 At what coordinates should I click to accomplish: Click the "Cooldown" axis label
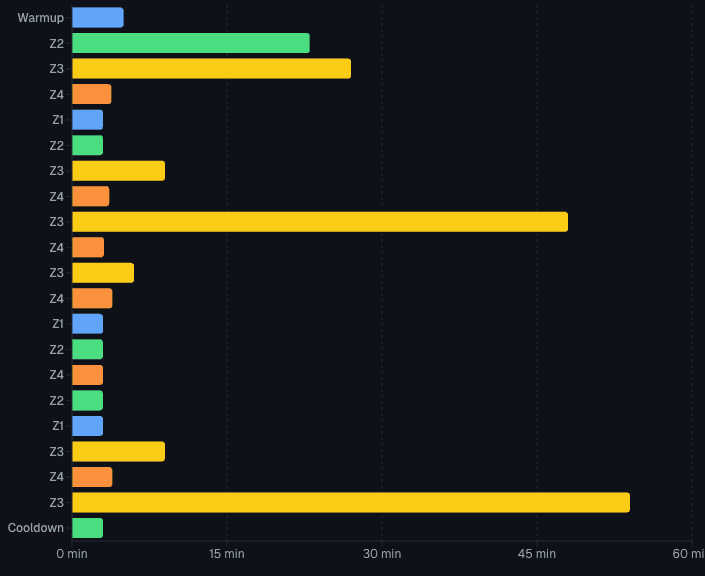pyautogui.click(x=36, y=528)
